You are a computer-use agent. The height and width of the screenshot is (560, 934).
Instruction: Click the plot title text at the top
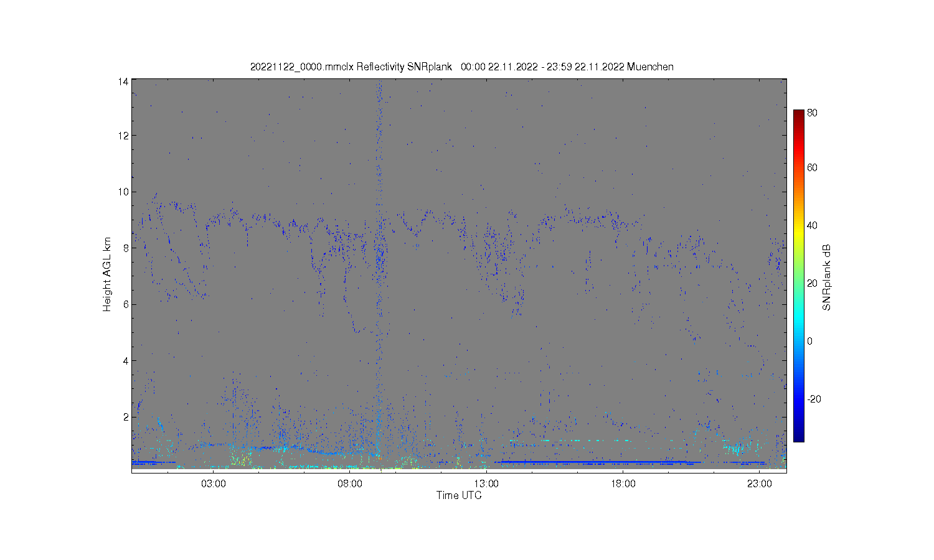pos(461,67)
